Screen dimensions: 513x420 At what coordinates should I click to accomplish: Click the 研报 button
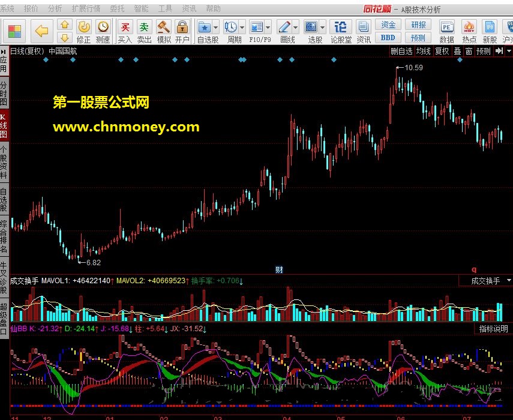(418, 25)
